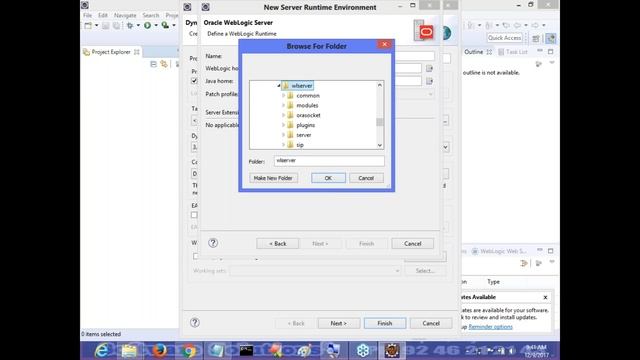
Task: Expand the sip folder node
Action: (284, 144)
